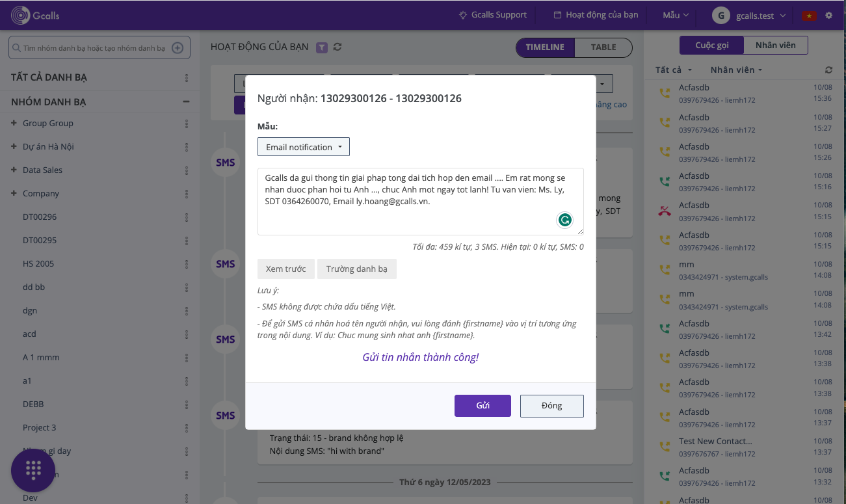The height and width of the screenshot is (504, 846).
Task: Click the Gửi button to send SMS
Action: tap(482, 406)
